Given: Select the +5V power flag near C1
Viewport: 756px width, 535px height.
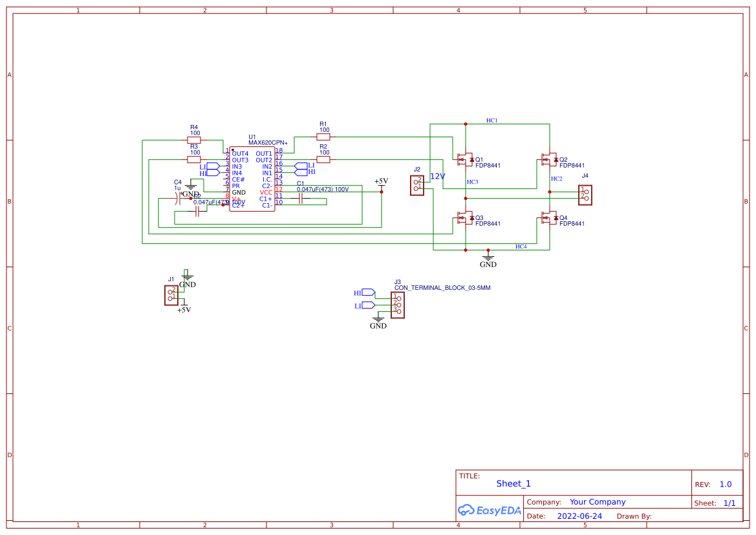Looking at the screenshot, I should click(382, 188).
